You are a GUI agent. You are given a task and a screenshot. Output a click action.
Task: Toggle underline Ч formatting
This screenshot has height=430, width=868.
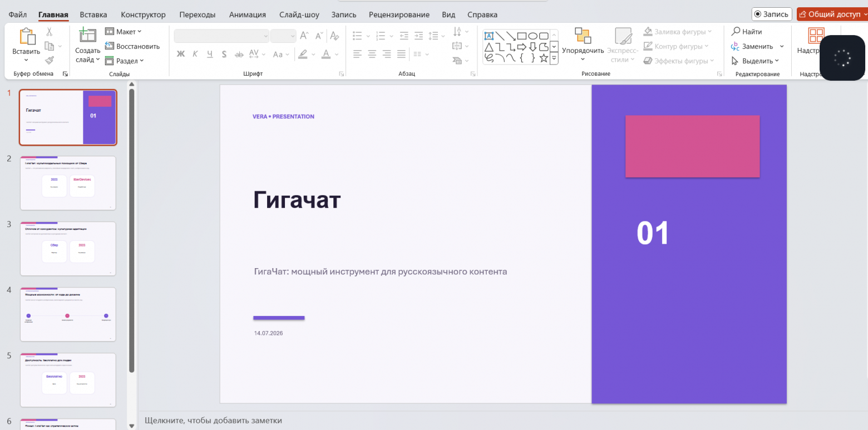tap(210, 54)
